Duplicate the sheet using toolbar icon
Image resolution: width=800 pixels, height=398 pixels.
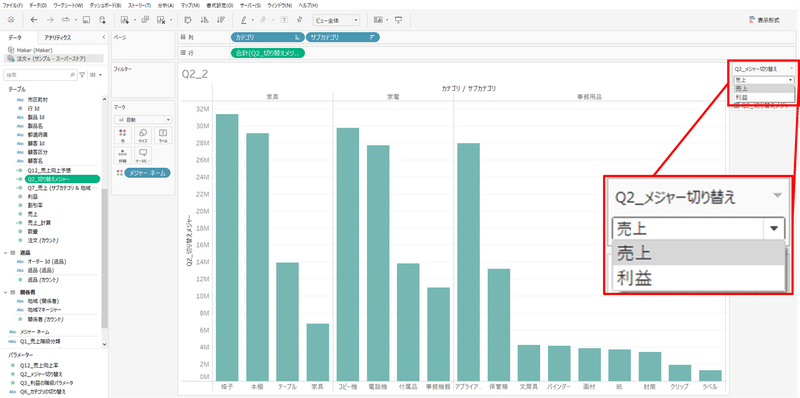[144, 20]
